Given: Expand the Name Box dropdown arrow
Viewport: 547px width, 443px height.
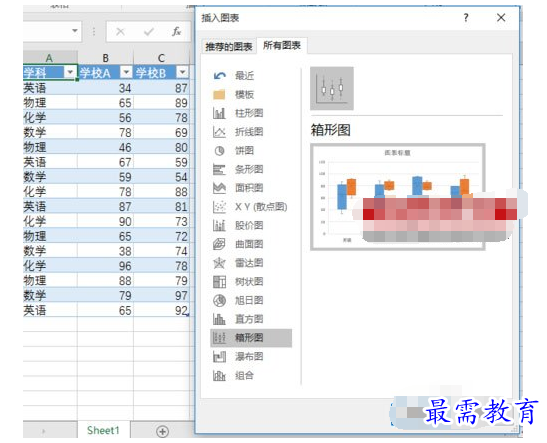Looking at the screenshot, I should (75, 31).
